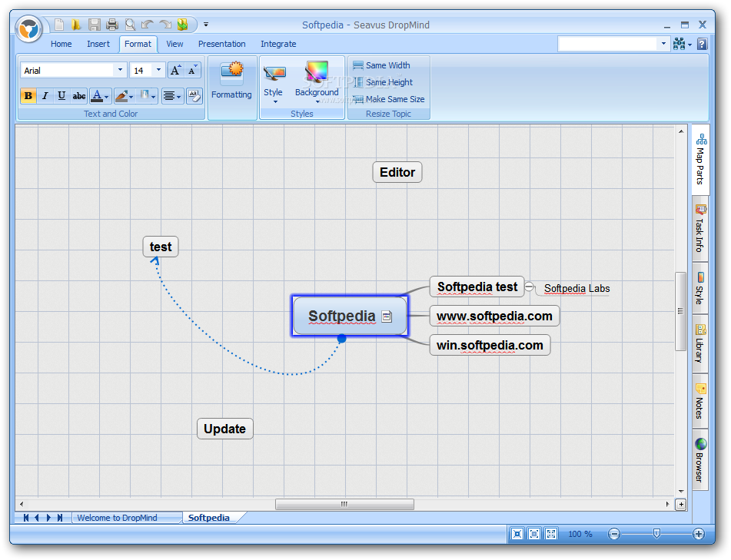This screenshot has height=560, width=731.
Task: Toggle italic formatting
Action: click(x=45, y=96)
